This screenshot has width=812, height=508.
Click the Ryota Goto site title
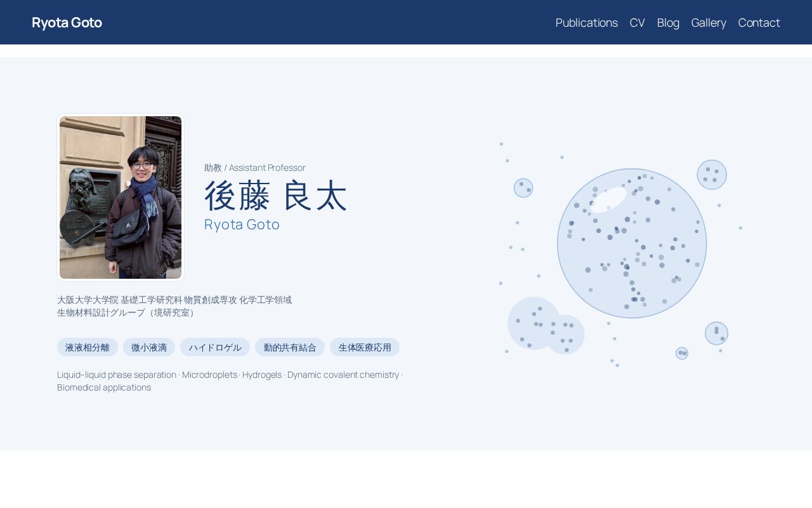67,23
